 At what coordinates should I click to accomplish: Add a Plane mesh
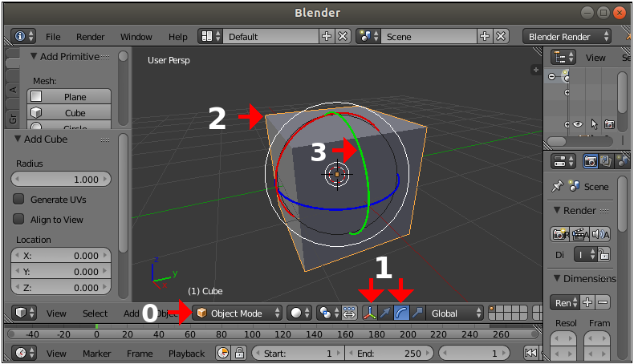(x=69, y=96)
